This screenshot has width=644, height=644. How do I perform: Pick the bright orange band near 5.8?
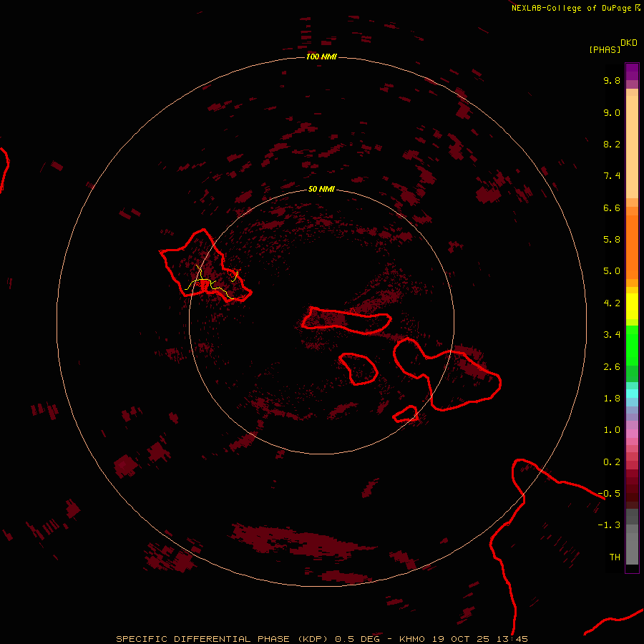click(x=632, y=240)
